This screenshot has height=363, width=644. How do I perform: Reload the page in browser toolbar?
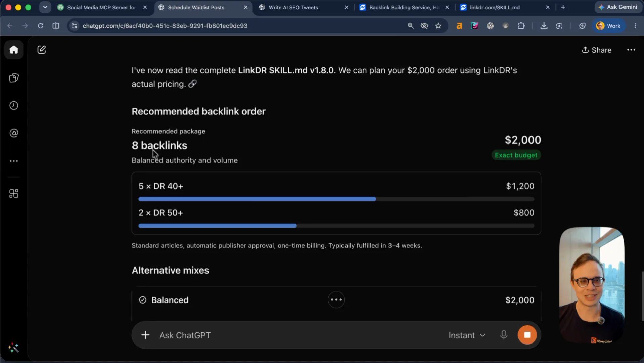point(41,26)
